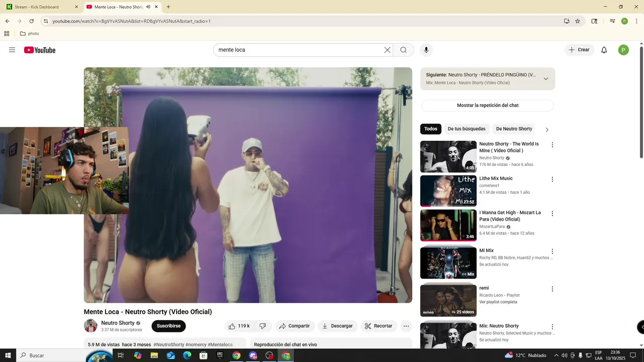Open Chrome three-dot menu
The height and width of the screenshot is (362, 644).
click(x=636, y=21)
